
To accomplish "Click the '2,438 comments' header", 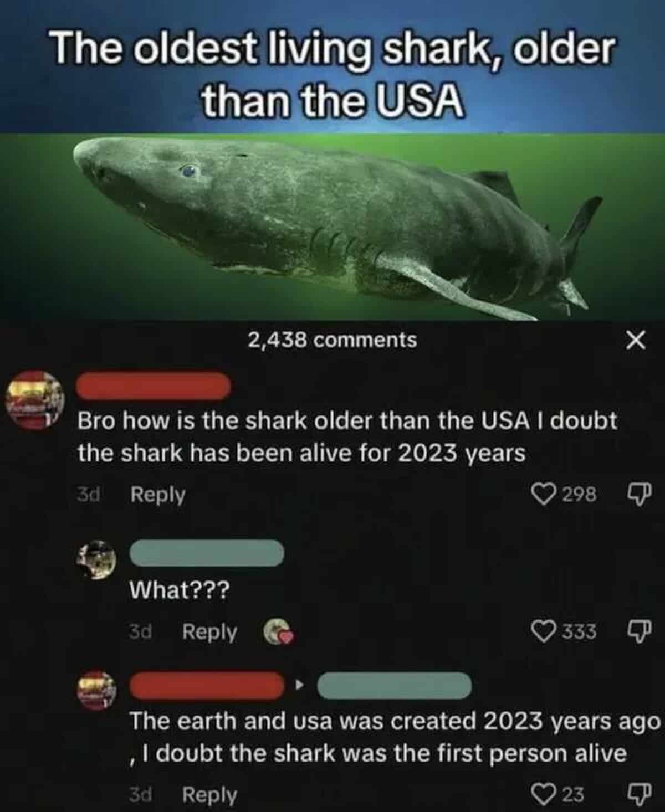I will [332, 340].
